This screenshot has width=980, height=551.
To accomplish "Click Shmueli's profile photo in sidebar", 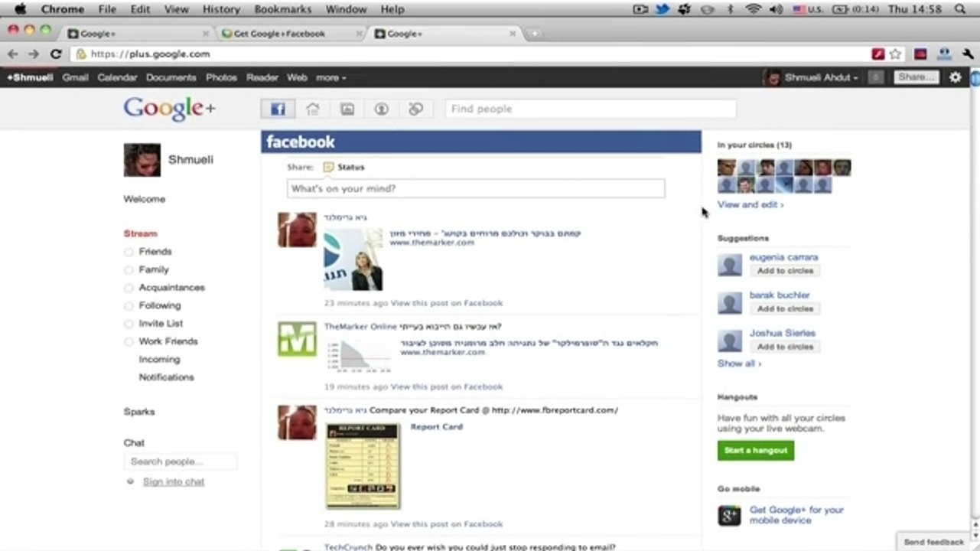I will (x=142, y=160).
